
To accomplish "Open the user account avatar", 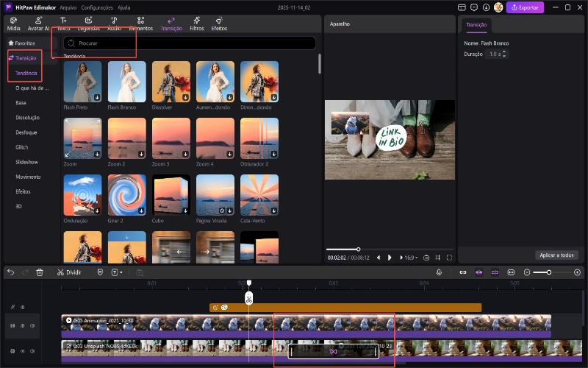I will coord(498,7).
